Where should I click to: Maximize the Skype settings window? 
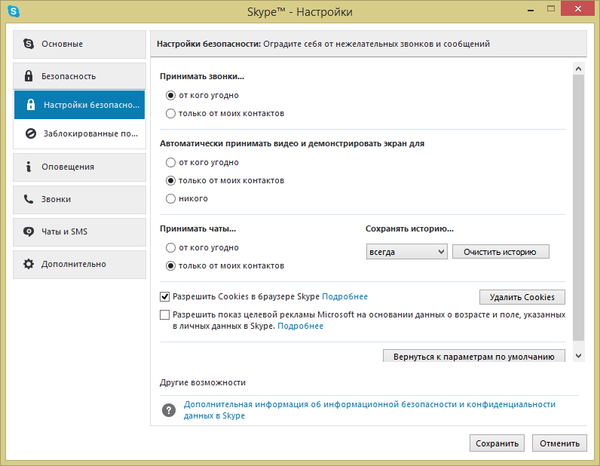pyautogui.click(x=551, y=9)
